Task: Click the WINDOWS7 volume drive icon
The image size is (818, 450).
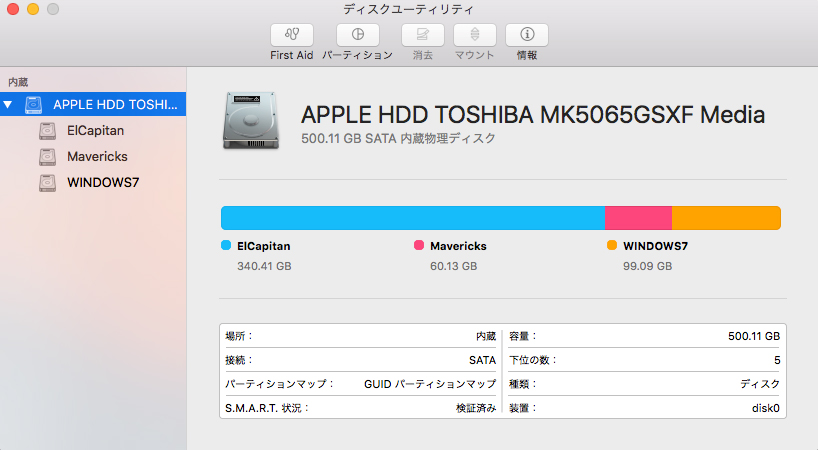Action: click(x=47, y=183)
